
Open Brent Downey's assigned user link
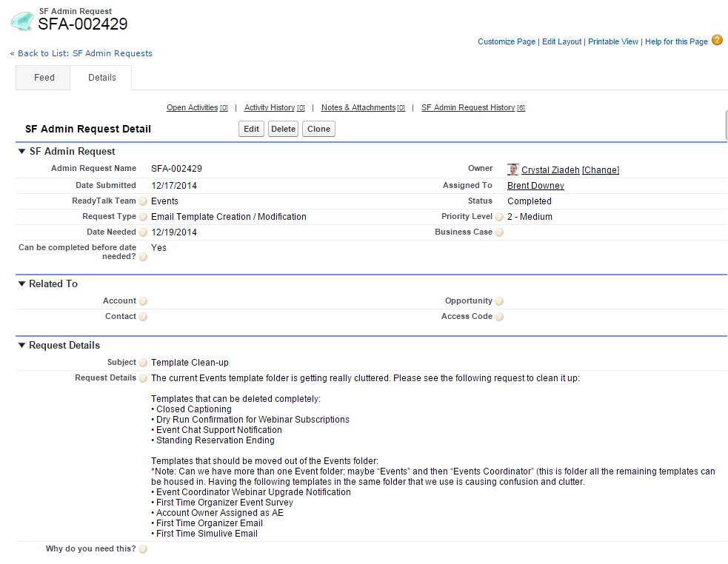pyautogui.click(x=535, y=186)
